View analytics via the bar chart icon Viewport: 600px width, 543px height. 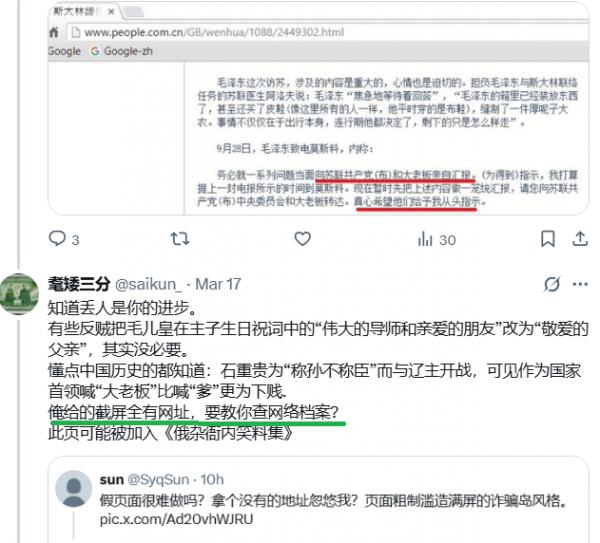coord(425,239)
